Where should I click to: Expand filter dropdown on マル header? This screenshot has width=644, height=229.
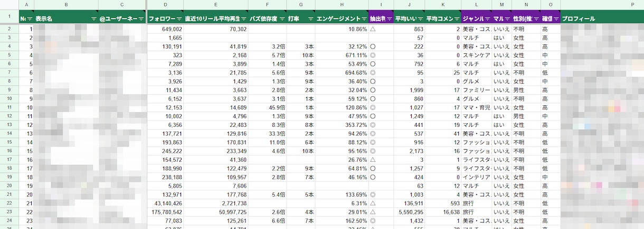(x=507, y=19)
